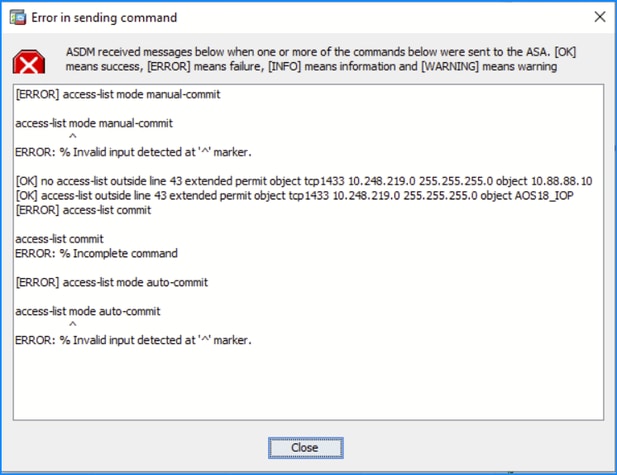
Task: Click the red error X icon
Action: 29,61
